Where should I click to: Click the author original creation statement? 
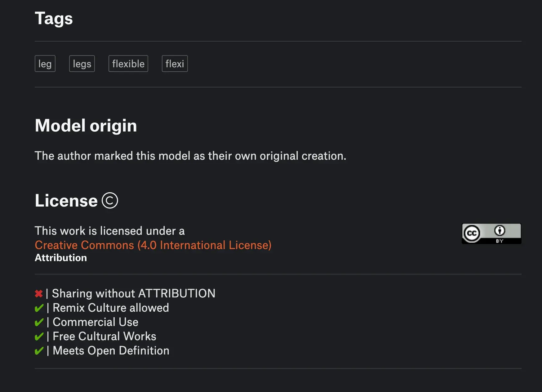coord(190,156)
